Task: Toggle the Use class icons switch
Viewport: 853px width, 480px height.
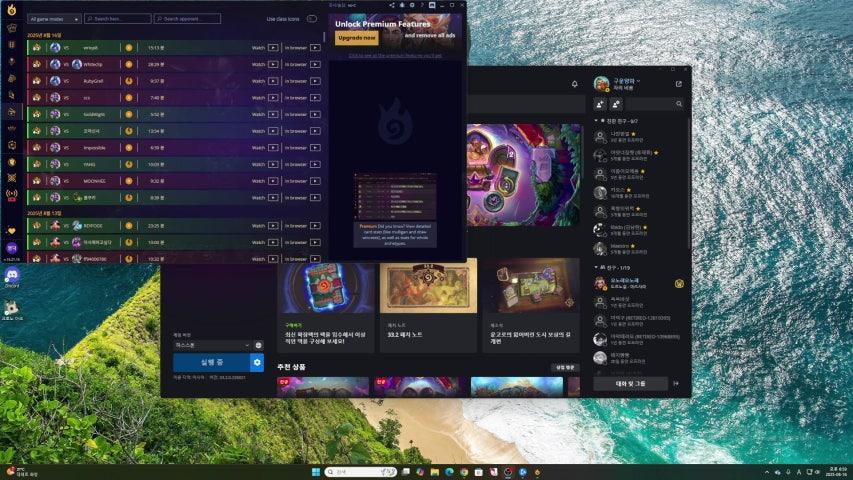Action: pos(312,19)
